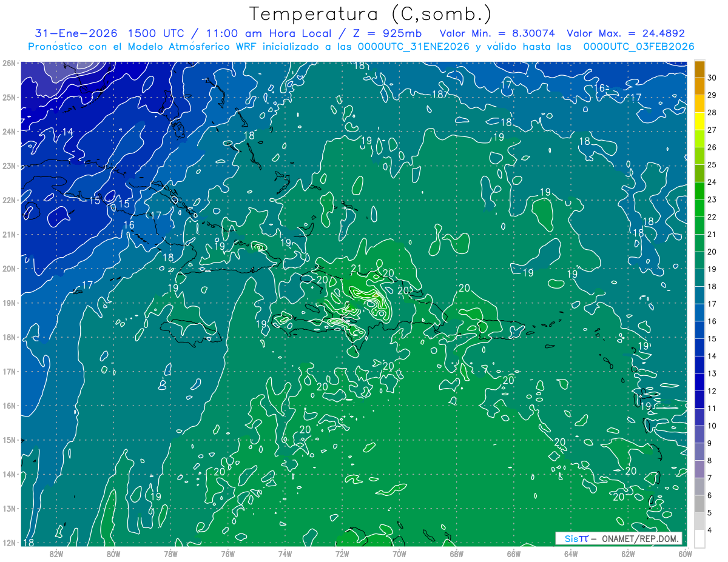Pick the gray swatch between 5 and 6
The height and width of the screenshot is (562, 728).
point(699,503)
